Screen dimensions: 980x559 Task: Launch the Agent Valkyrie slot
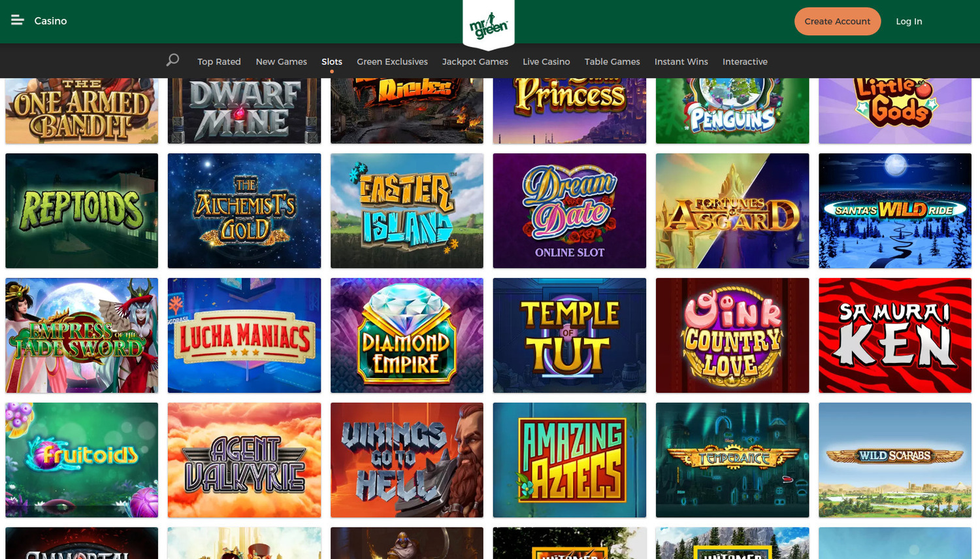click(x=244, y=460)
